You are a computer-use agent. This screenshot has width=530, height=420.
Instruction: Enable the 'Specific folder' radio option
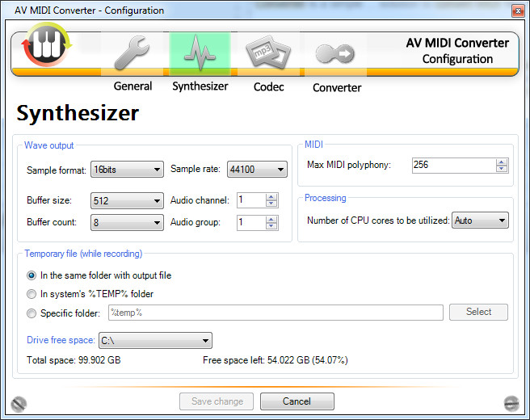click(x=32, y=313)
